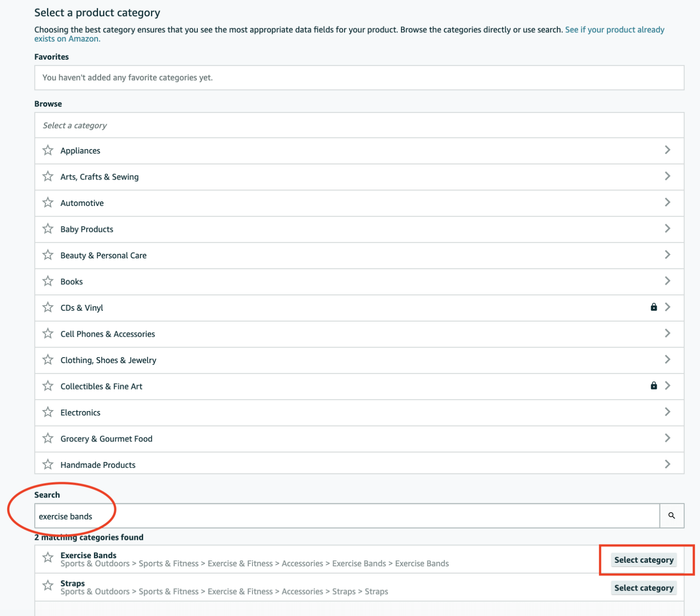This screenshot has height=616, width=700.
Task: Expand the Automotive category
Action: pos(668,202)
